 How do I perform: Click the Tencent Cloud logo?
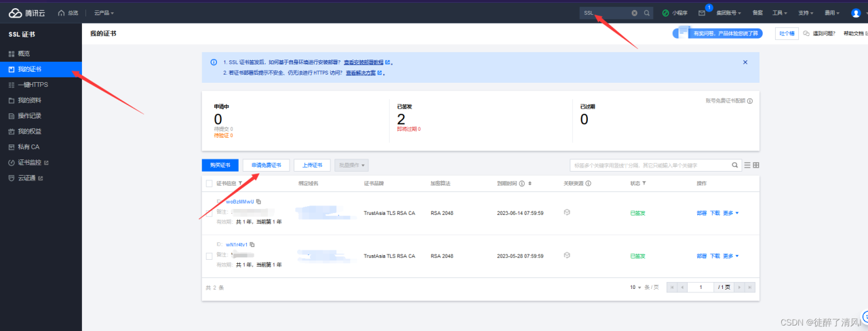coord(27,12)
